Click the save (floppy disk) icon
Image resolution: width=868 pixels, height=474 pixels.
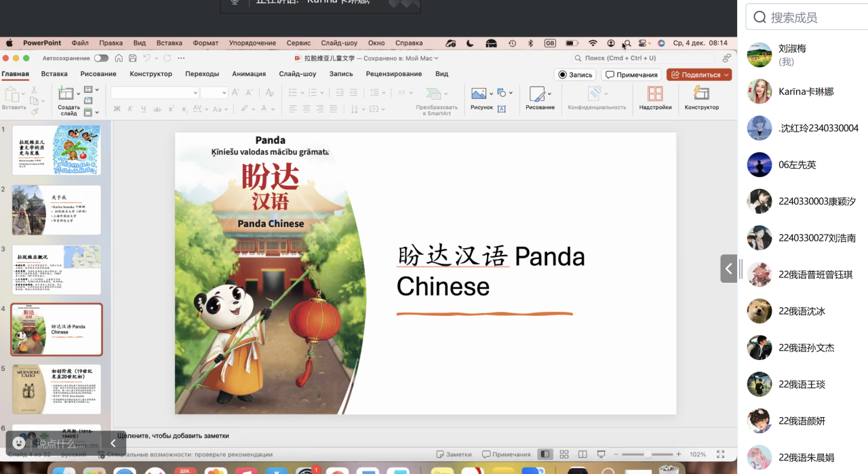pyautogui.click(x=133, y=58)
